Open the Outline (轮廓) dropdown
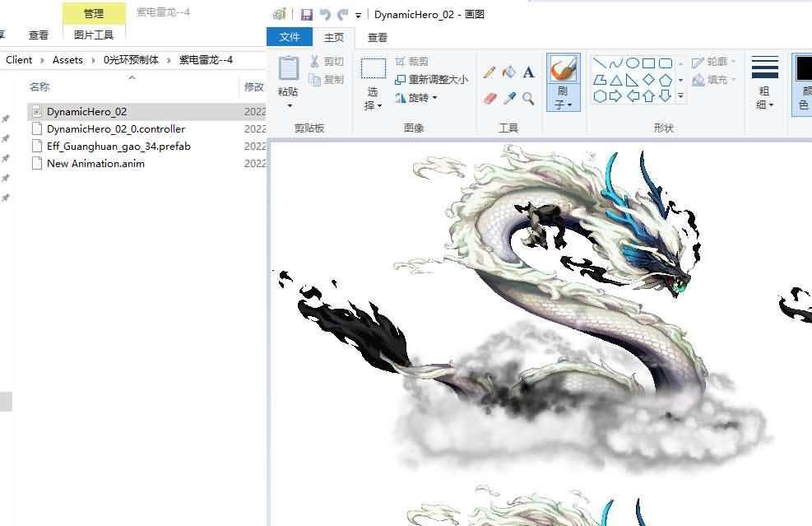 click(x=713, y=63)
